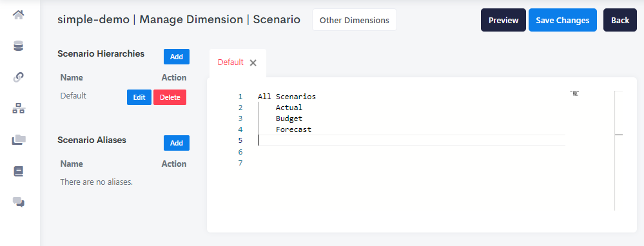This screenshot has width=644, height=246.
Task: Open the folders icon in sidebar
Action: click(19, 140)
